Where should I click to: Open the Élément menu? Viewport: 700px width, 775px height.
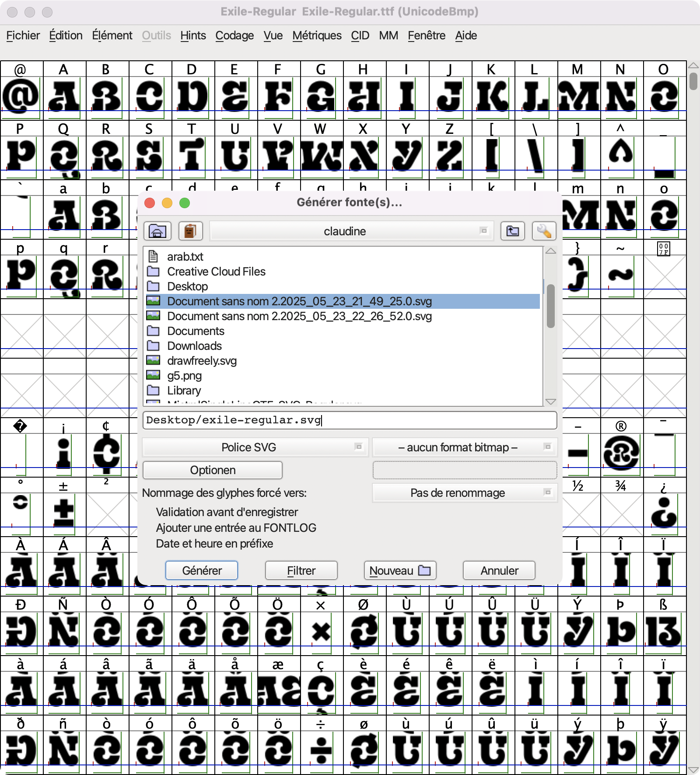pyautogui.click(x=112, y=35)
